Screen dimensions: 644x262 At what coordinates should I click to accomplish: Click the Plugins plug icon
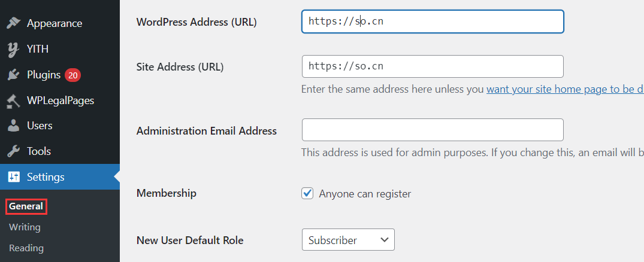(x=13, y=75)
